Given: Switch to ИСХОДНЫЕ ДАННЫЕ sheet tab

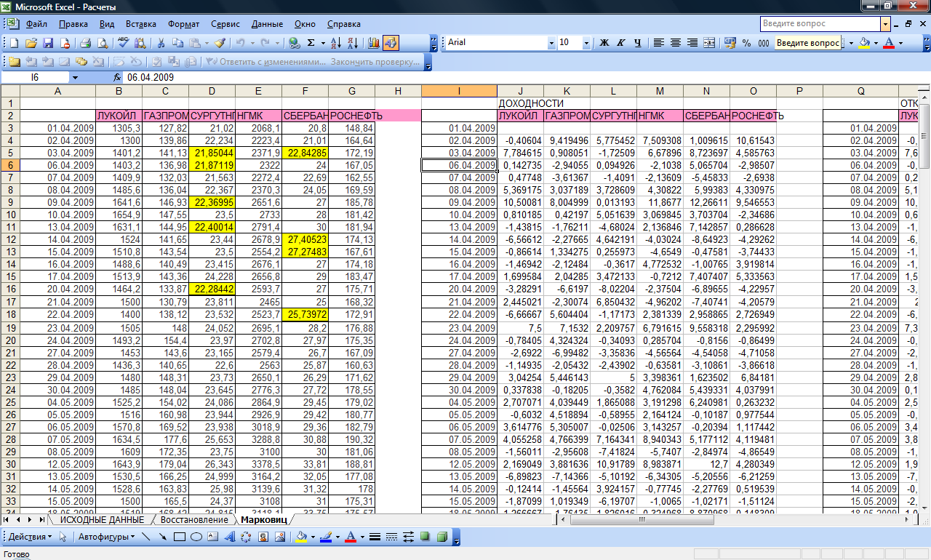Looking at the screenshot, I should (102, 520).
